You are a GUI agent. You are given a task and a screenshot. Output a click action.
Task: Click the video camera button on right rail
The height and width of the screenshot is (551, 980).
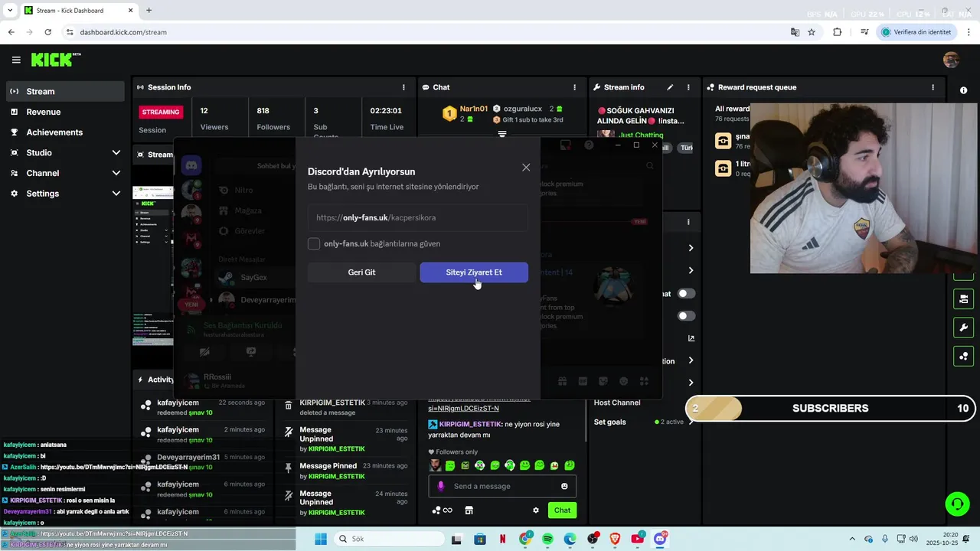963,298
